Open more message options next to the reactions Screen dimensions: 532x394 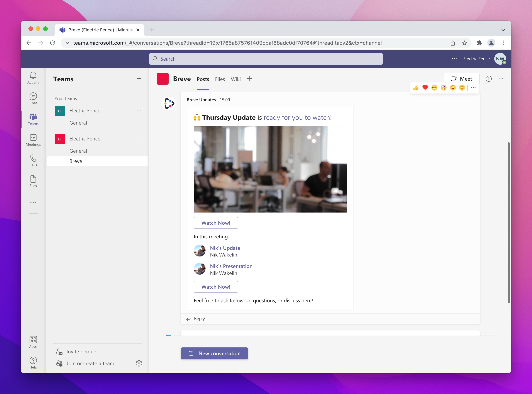(x=473, y=88)
